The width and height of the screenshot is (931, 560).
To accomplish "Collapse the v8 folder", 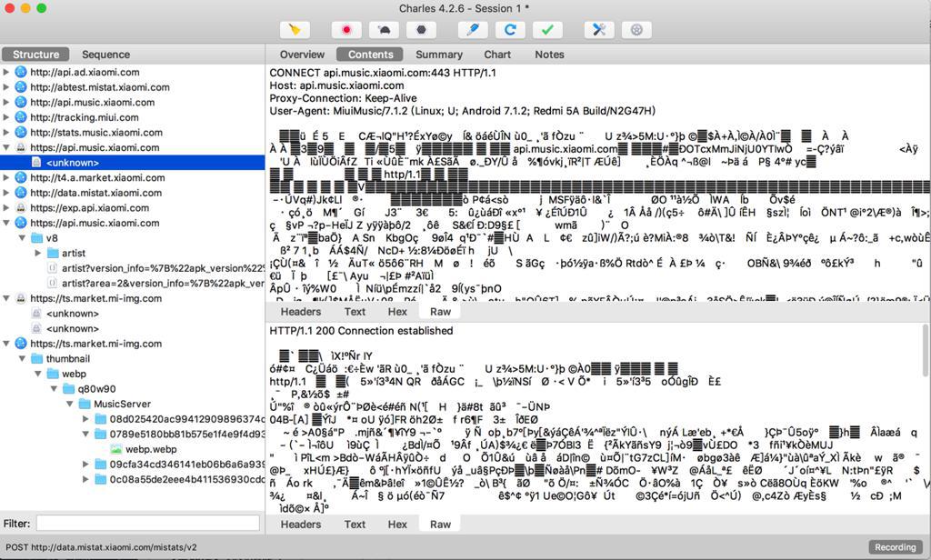I will pyautogui.click(x=22, y=238).
